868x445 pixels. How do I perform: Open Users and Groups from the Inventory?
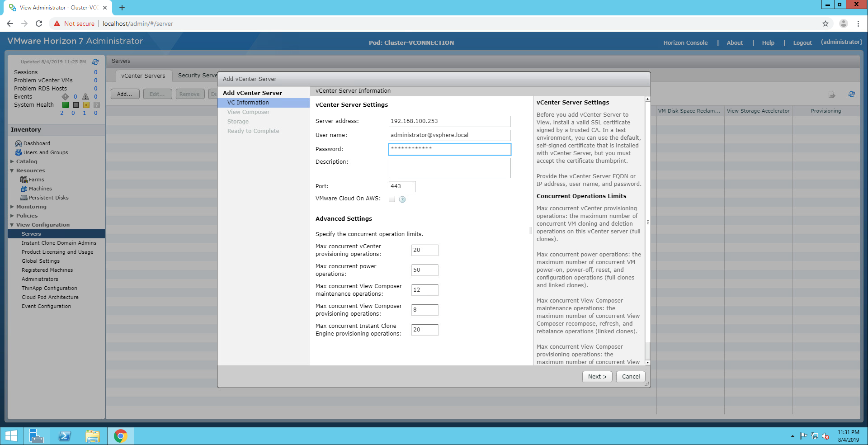point(45,152)
